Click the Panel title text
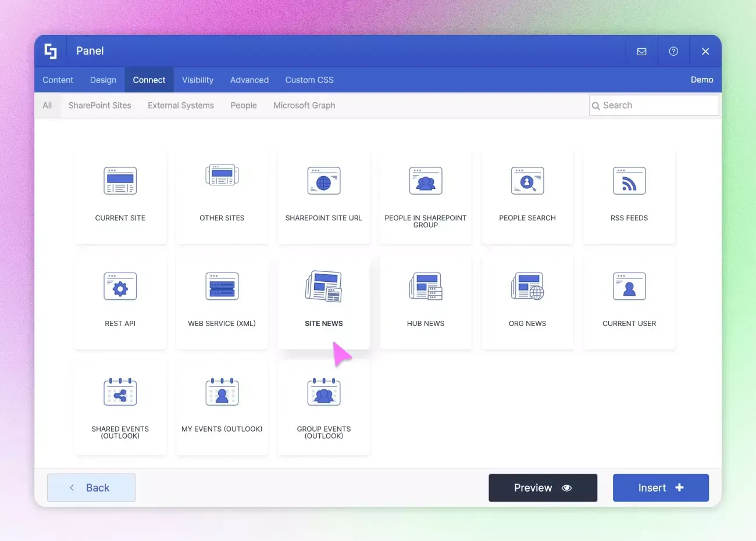 click(x=90, y=51)
